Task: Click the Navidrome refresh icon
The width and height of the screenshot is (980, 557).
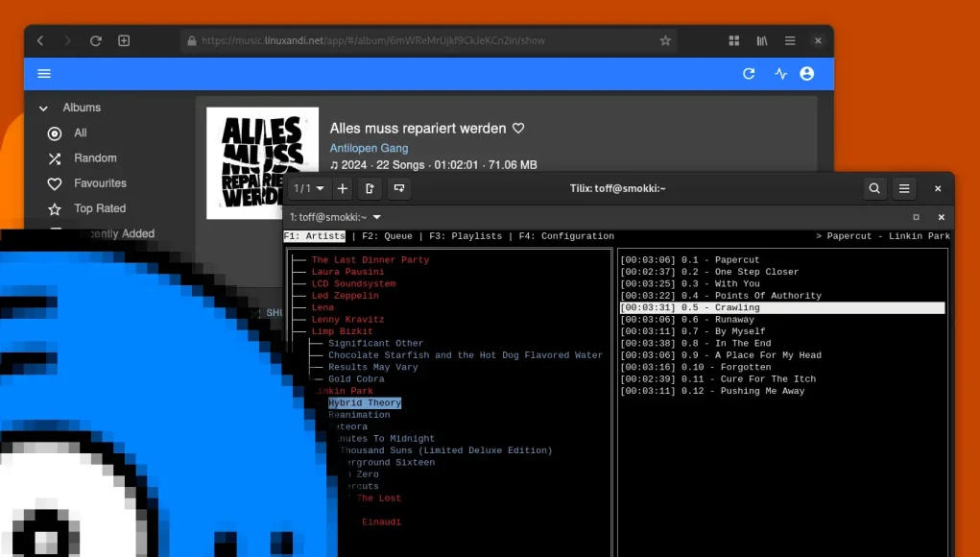Action: pos(749,74)
